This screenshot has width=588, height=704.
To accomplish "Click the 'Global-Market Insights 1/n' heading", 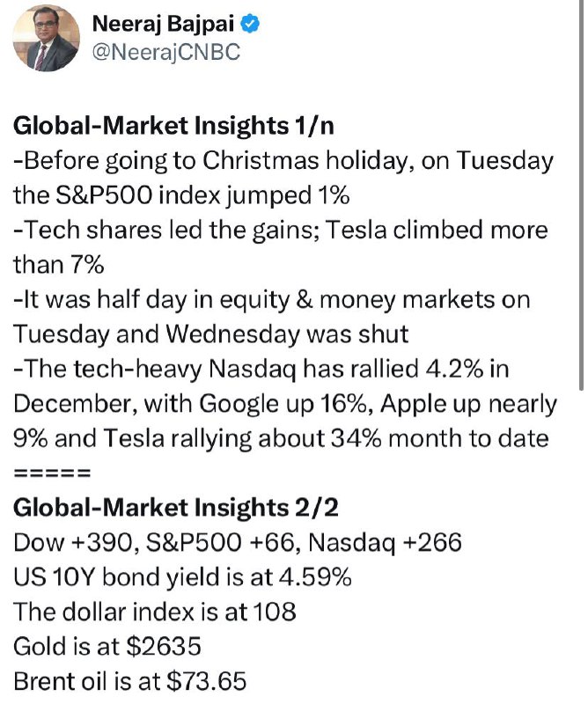I will [x=173, y=126].
